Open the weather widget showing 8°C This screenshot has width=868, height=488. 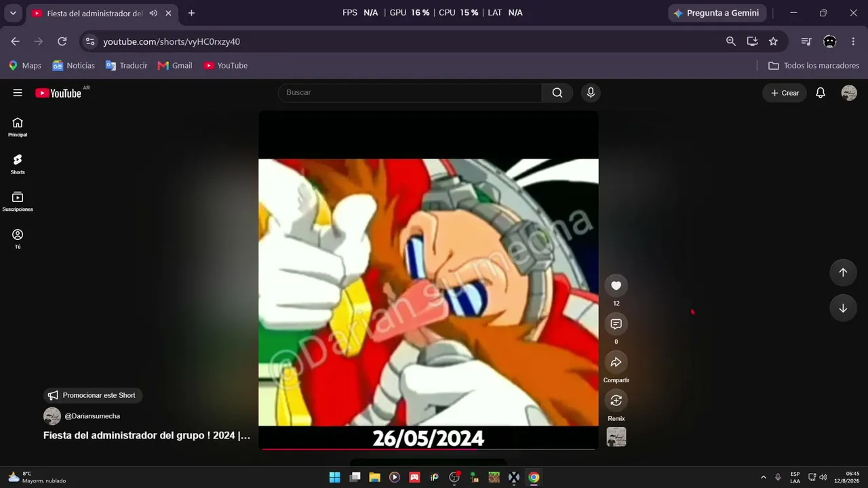[x=37, y=477]
